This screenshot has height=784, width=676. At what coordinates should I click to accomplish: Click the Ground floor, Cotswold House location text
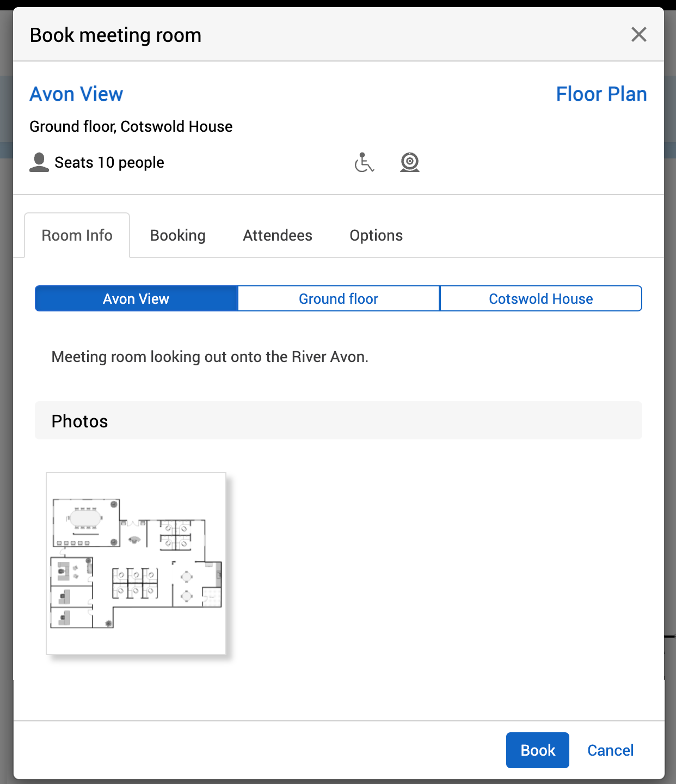tap(131, 126)
